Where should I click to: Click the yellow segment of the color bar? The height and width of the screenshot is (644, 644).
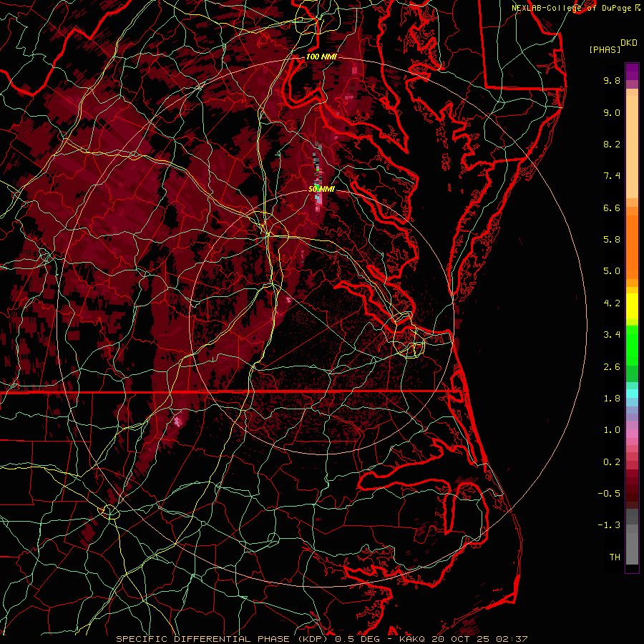[632, 306]
